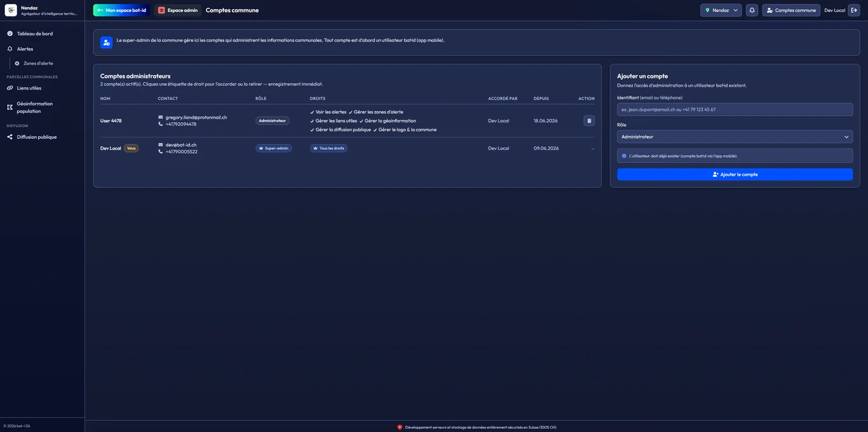Toggle the 'Gérer la diffusion publique' right
Screen dimensions: 868x432
[x=341, y=130]
